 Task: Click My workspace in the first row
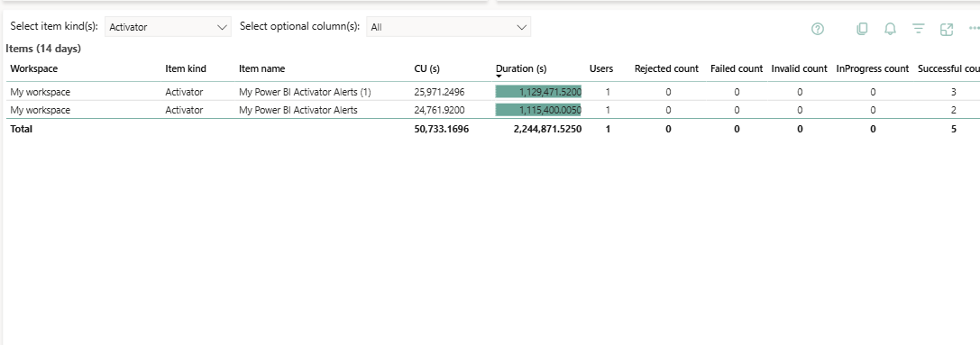click(x=40, y=92)
